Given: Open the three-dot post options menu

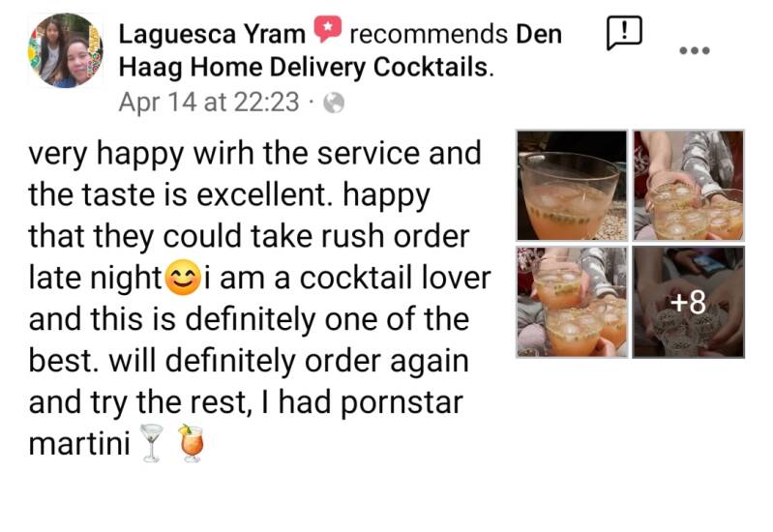Looking at the screenshot, I should click(694, 50).
